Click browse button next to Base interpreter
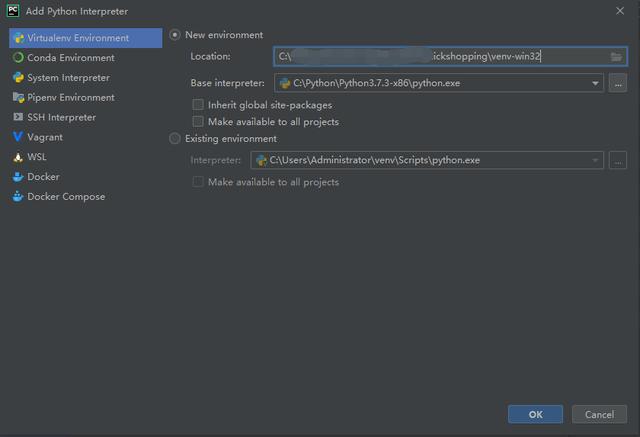 (x=618, y=83)
